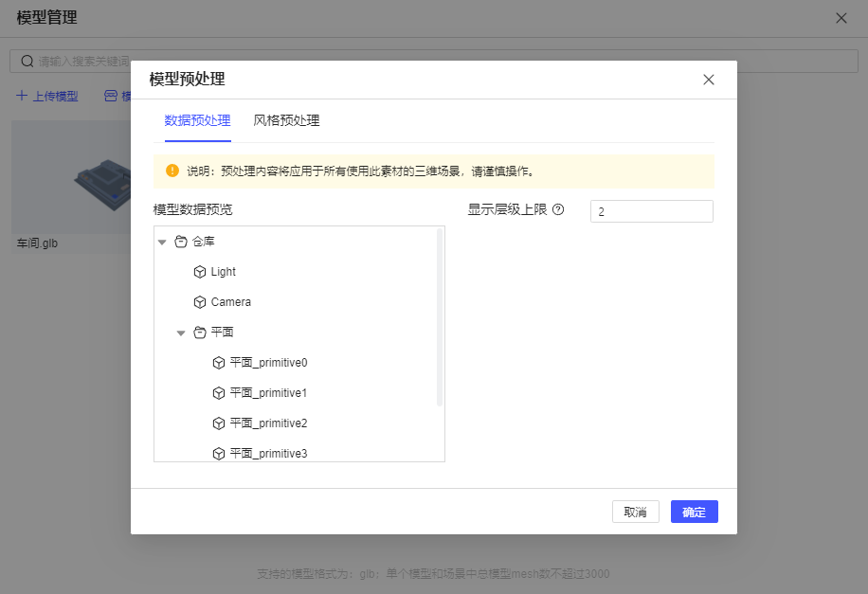
Task: Click the 显示层级上限 help question icon
Action: pyautogui.click(x=558, y=209)
